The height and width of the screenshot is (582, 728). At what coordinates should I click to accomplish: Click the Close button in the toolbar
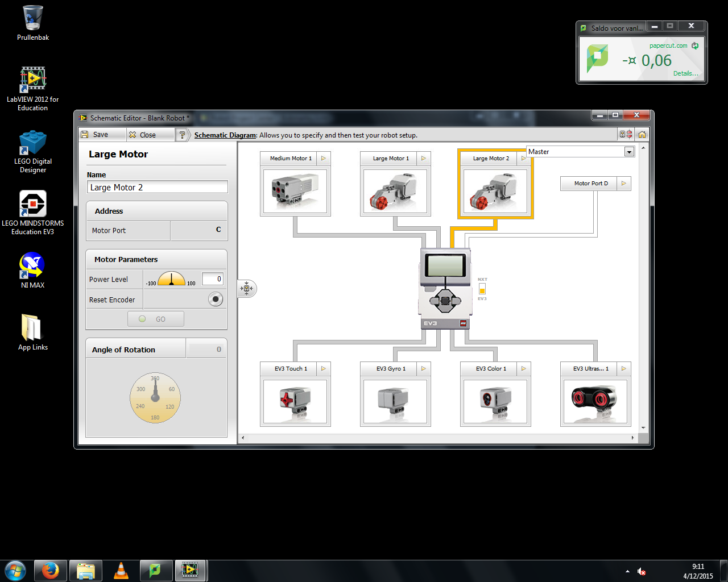click(149, 135)
